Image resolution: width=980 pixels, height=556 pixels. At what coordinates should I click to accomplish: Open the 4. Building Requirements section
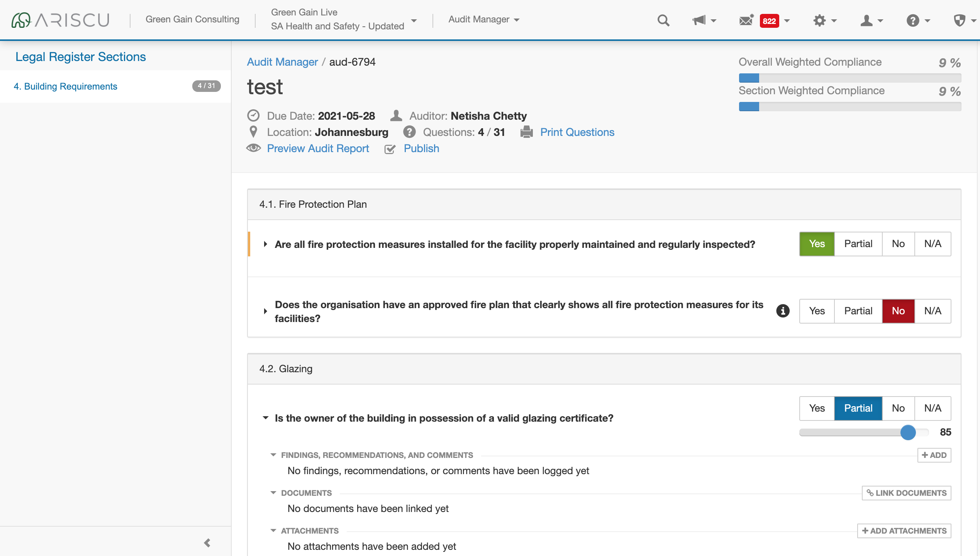click(65, 86)
